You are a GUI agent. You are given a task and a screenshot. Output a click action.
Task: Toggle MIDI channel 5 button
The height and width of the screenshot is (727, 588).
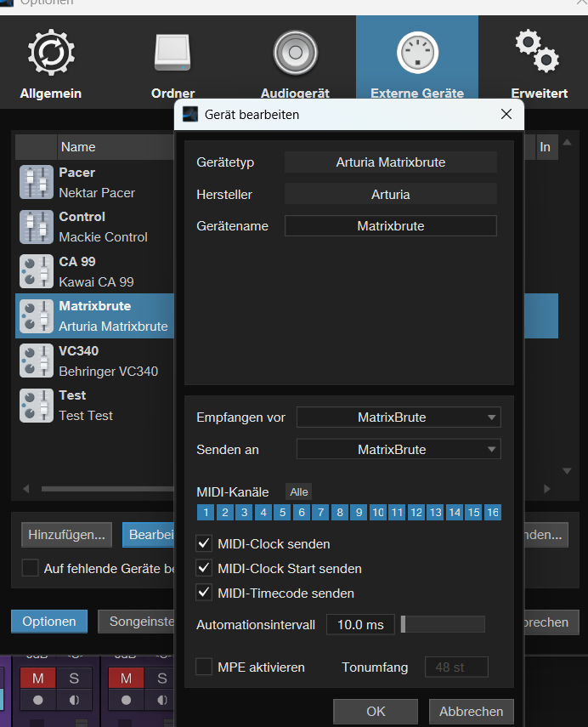click(282, 513)
